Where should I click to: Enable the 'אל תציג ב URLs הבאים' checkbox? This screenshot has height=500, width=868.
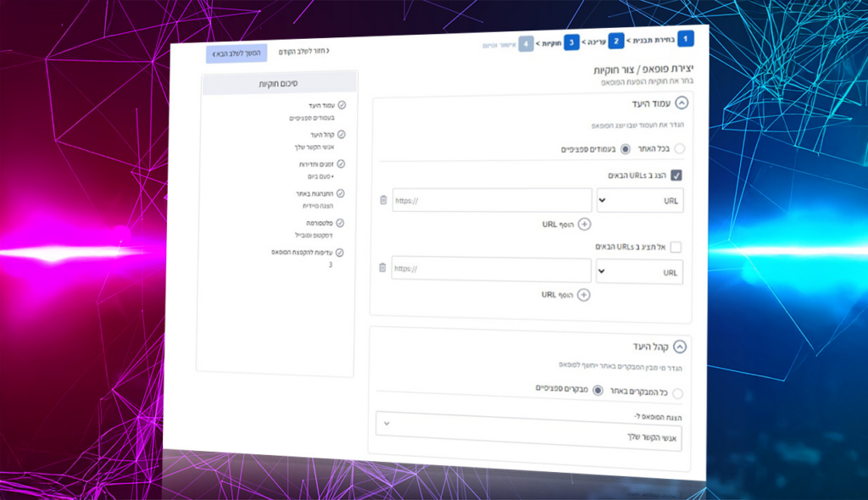coord(676,247)
